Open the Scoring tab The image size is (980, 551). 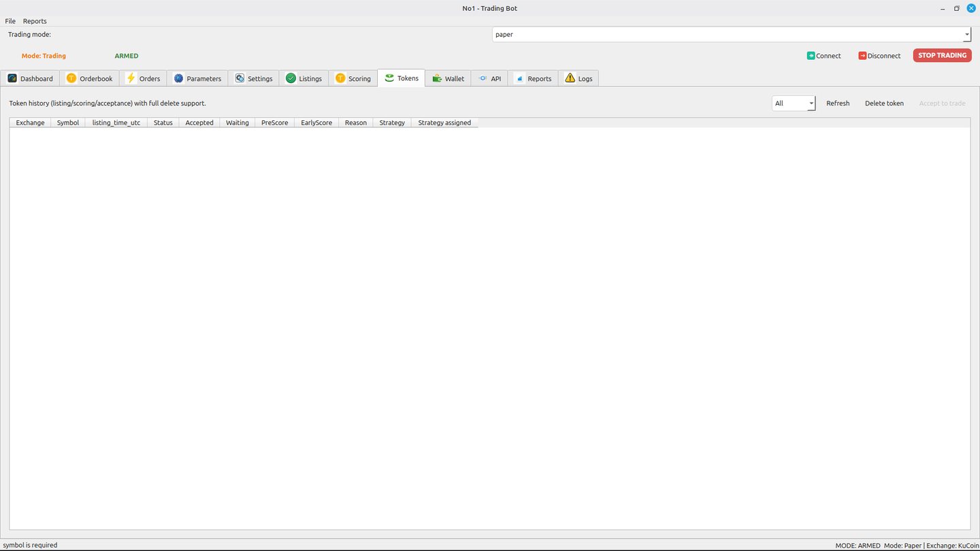point(353,78)
